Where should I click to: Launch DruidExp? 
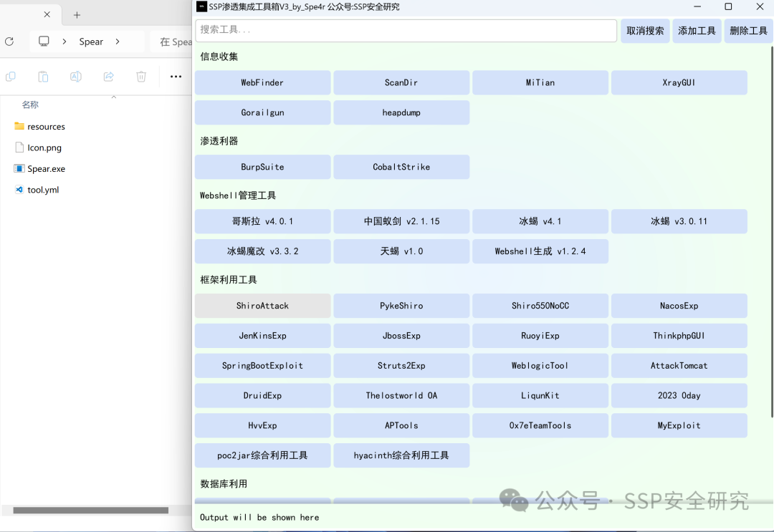[262, 395]
